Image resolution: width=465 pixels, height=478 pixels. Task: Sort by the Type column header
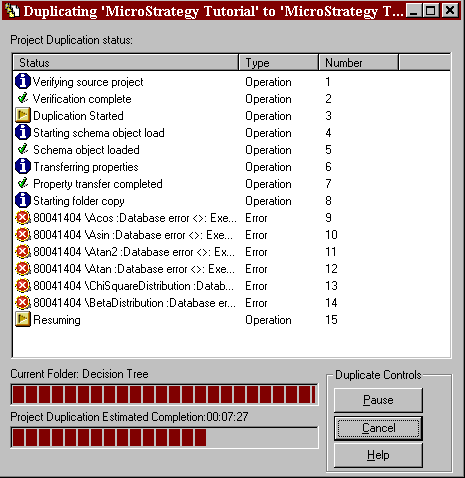(279, 63)
